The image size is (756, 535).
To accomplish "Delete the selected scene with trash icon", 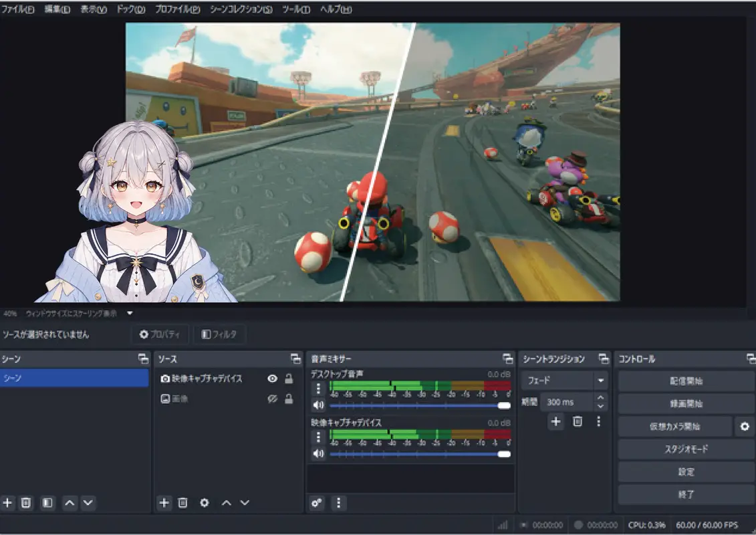I will pyautogui.click(x=26, y=503).
